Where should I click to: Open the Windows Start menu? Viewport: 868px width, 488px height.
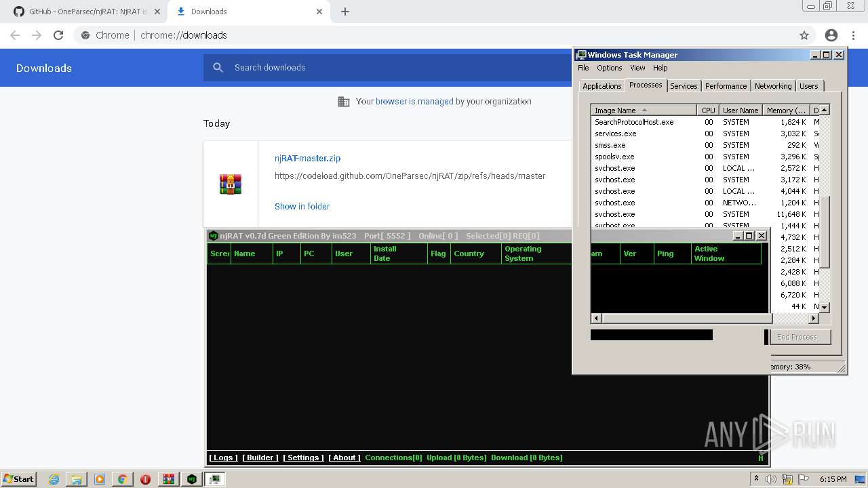tap(18, 479)
